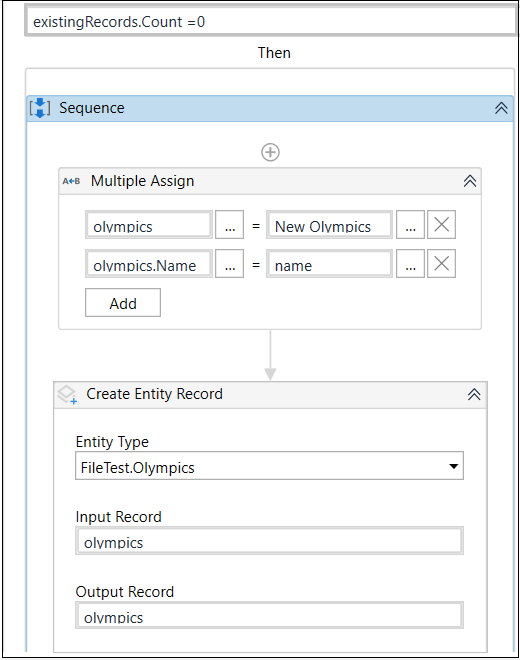Open the Entity Type dropdown FileTest.Olympics
This screenshot has width=520, height=660.
[x=269, y=466]
